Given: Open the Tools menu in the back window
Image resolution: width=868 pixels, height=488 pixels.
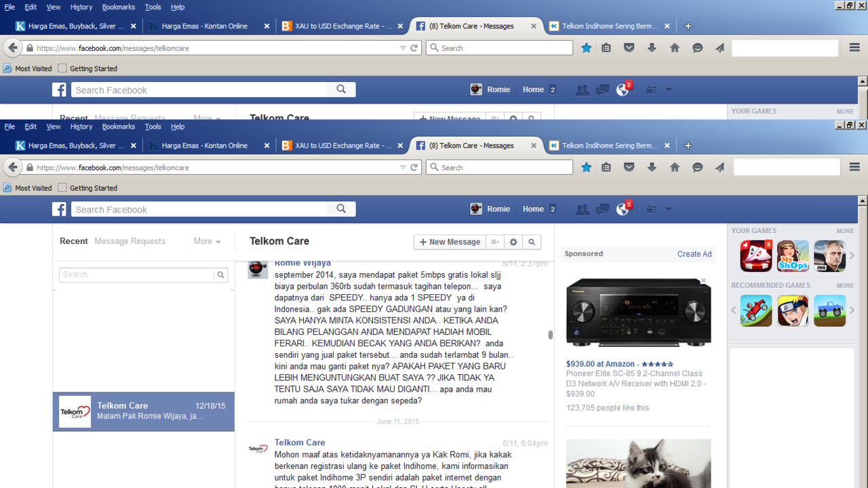Looking at the screenshot, I should pos(153,7).
